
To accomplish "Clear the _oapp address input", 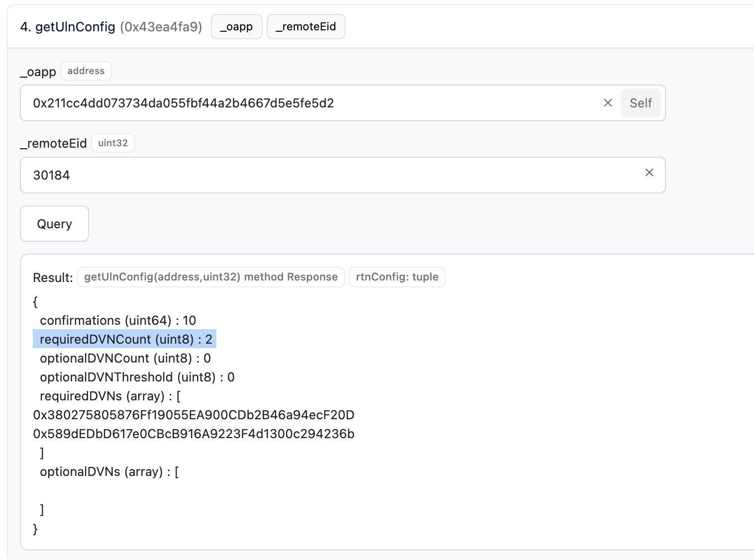I will (607, 103).
